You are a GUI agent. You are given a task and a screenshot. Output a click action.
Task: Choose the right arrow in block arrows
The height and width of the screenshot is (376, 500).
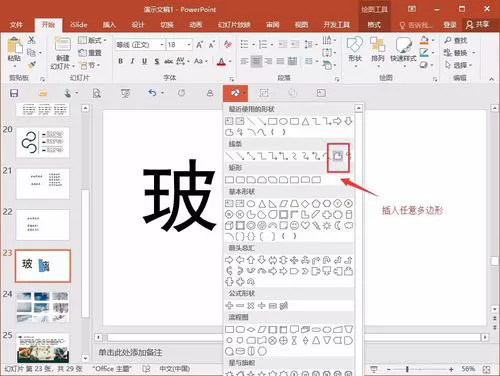click(x=229, y=260)
